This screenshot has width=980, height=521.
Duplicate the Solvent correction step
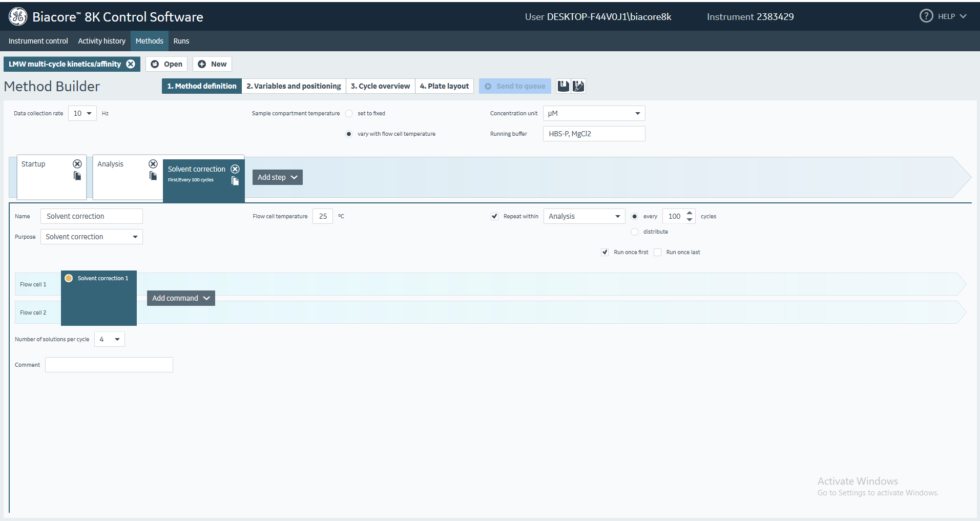pyautogui.click(x=235, y=181)
